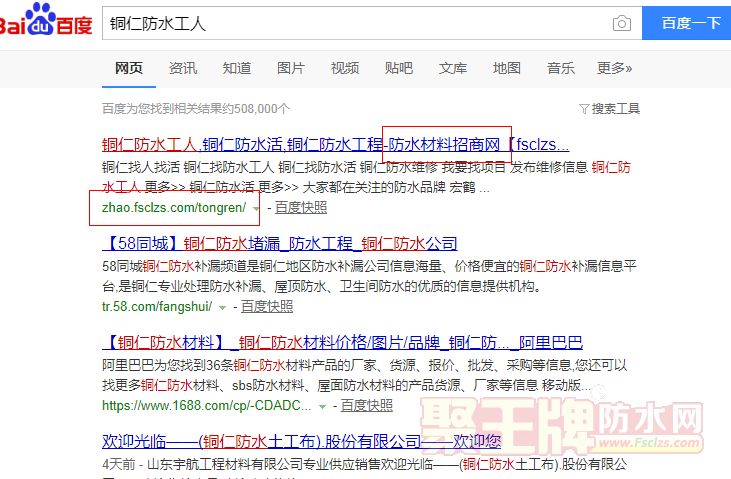Open image search via camera icon
The height and width of the screenshot is (479, 731).
621,23
